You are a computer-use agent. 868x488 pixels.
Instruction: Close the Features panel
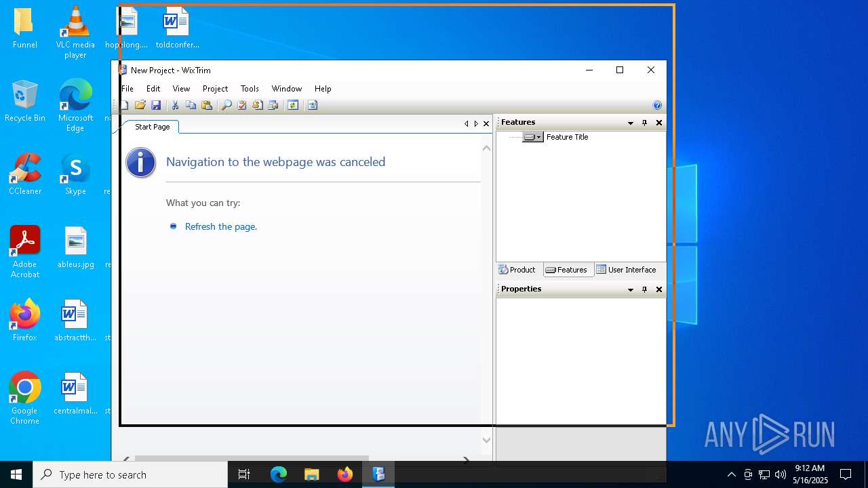(659, 123)
